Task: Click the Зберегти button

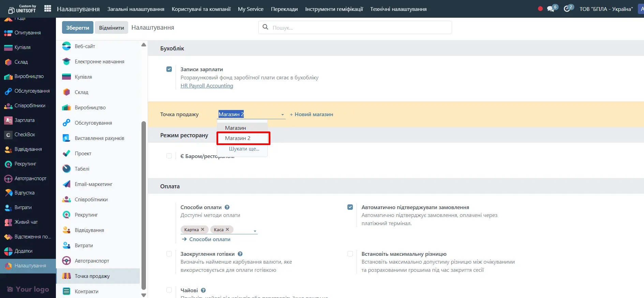Action: [77, 28]
